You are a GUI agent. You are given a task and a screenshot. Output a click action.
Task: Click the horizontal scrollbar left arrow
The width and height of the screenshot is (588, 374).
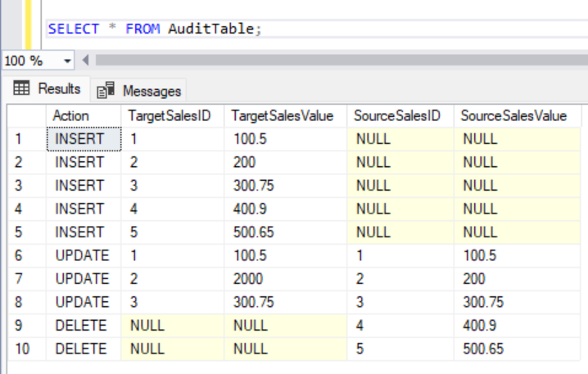[x=86, y=61]
